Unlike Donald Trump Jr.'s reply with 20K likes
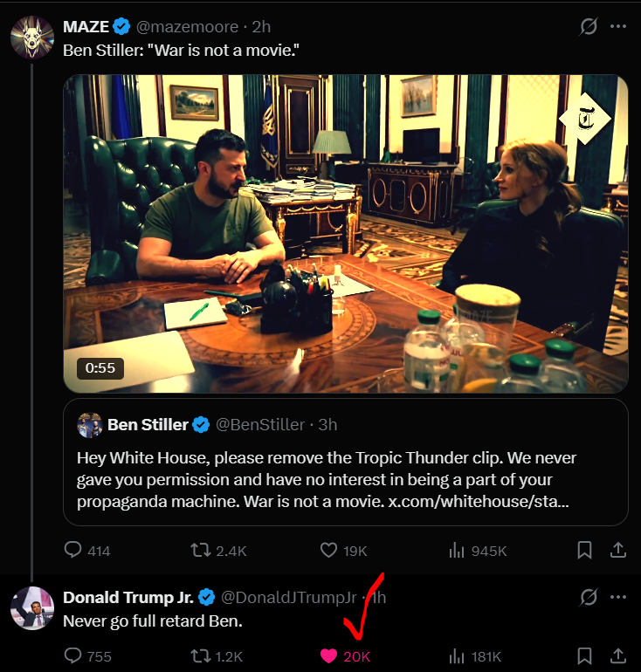Image resolution: width=641 pixels, height=672 pixels. [x=329, y=656]
